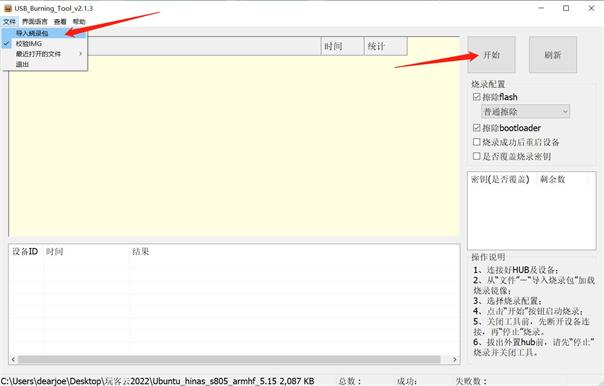Click the right arrow of horizontal scrollbar

455,359
